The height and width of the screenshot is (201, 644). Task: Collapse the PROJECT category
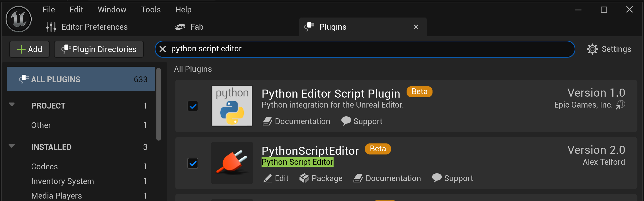pos(12,104)
